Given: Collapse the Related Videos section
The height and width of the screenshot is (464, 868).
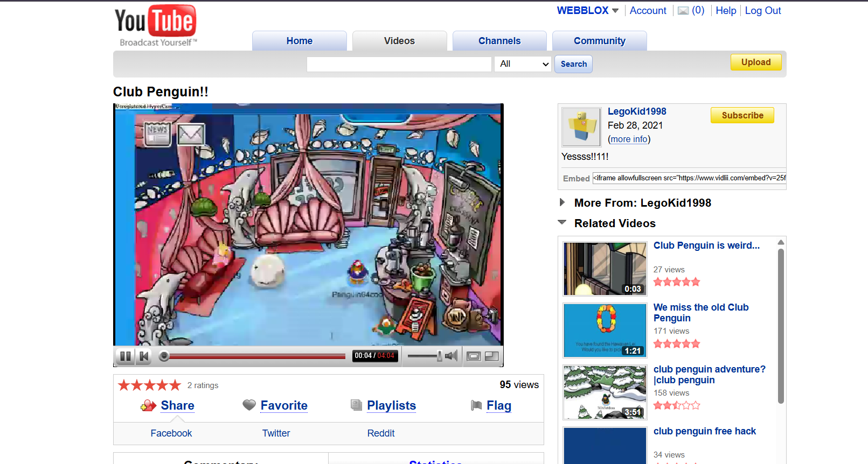Looking at the screenshot, I should point(563,222).
